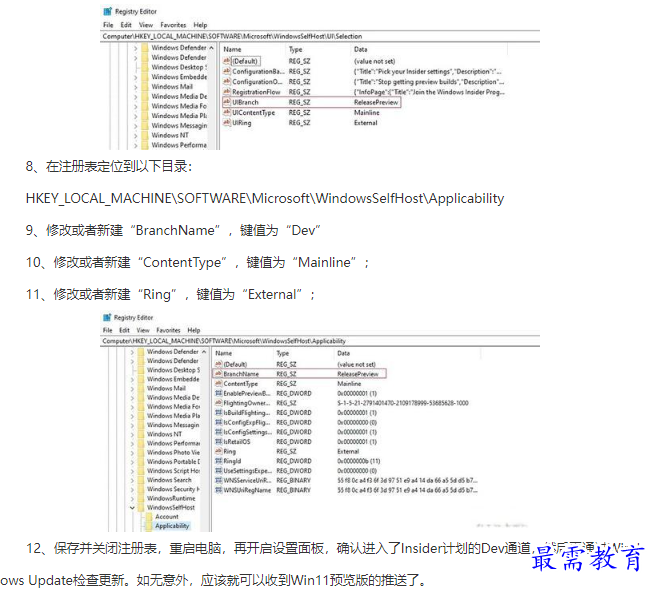Click tree scroll-up arrow in Selection window
Viewport: 653px width, 590px height.
[212, 48]
